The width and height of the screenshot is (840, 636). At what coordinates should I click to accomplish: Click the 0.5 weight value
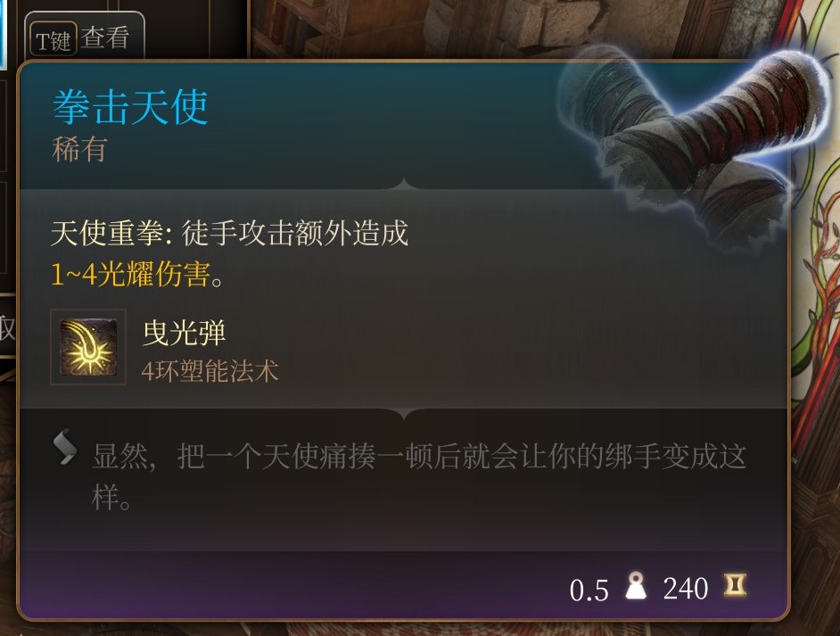point(589,590)
